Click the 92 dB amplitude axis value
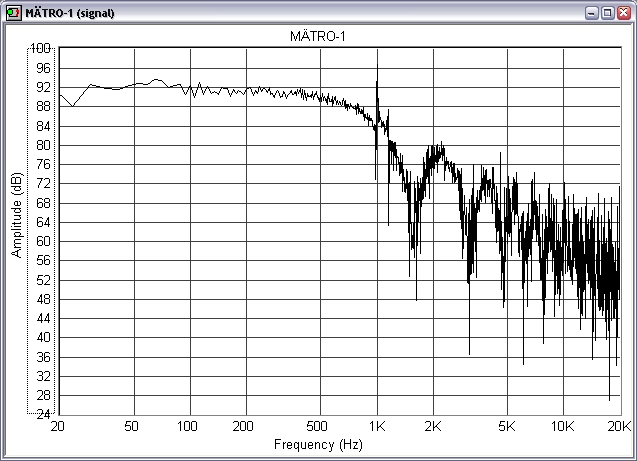Viewport: 637px width, 461px height. coord(43,87)
